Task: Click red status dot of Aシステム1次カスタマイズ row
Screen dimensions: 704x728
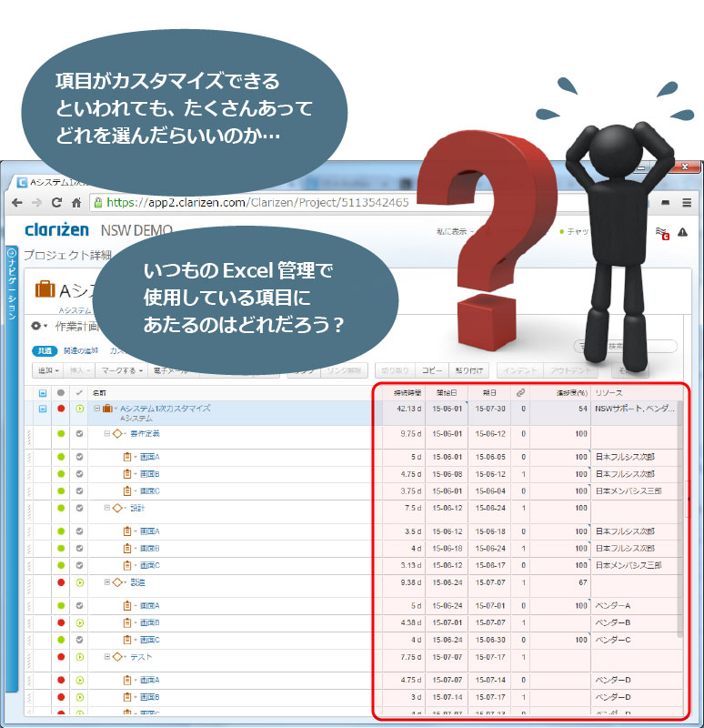Action: click(x=61, y=409)
